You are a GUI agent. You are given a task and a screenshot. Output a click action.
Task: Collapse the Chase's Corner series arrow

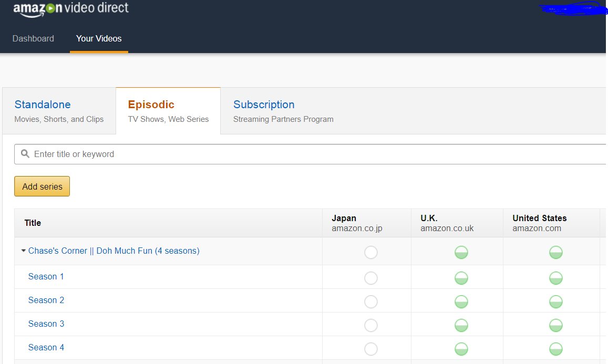click(x=23, y=251)
